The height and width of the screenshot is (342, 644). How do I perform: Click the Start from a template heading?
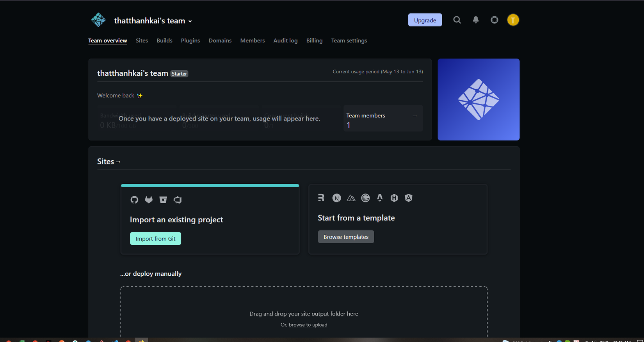pyautogui.click(x=356, y=218)
